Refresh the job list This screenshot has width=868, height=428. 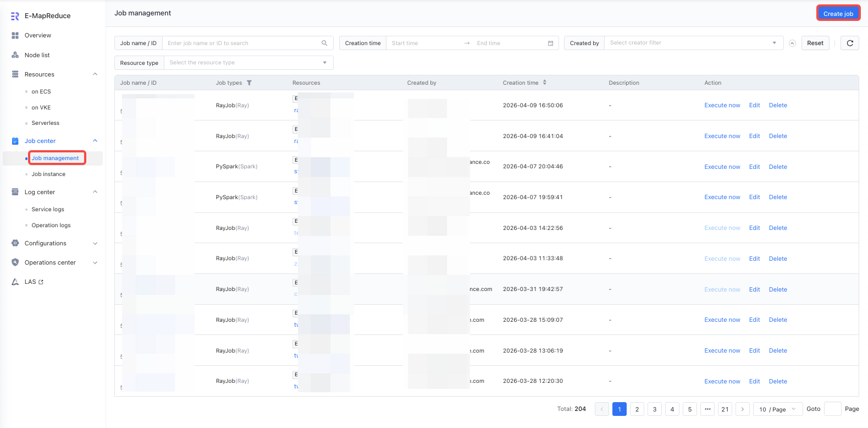pos(850,43)
